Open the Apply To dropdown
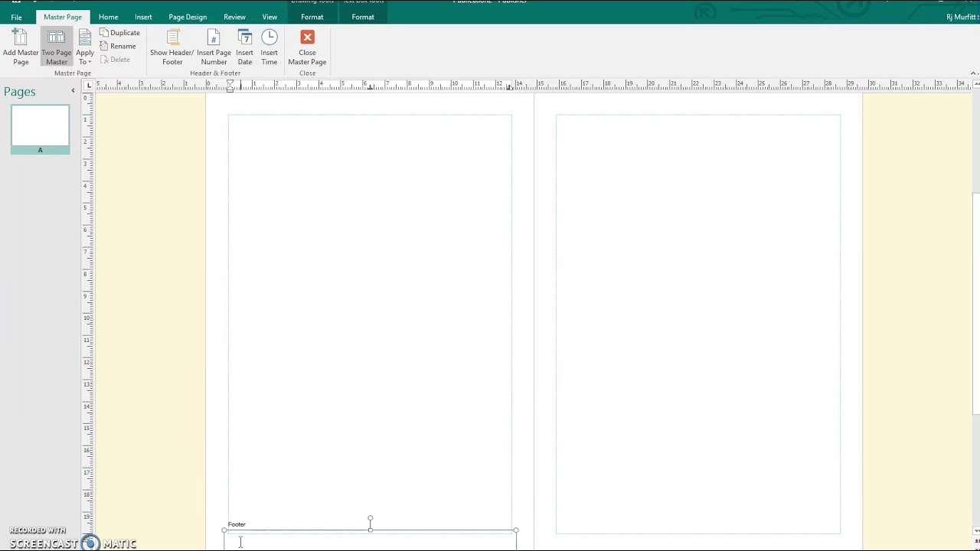 click(x=85, y=47)
